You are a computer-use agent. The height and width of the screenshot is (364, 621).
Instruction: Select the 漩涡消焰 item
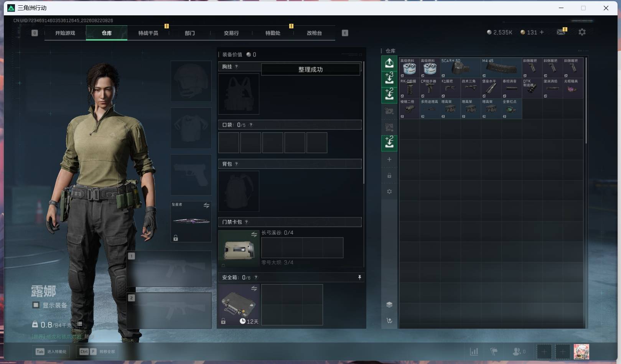(x=552, y=89)
